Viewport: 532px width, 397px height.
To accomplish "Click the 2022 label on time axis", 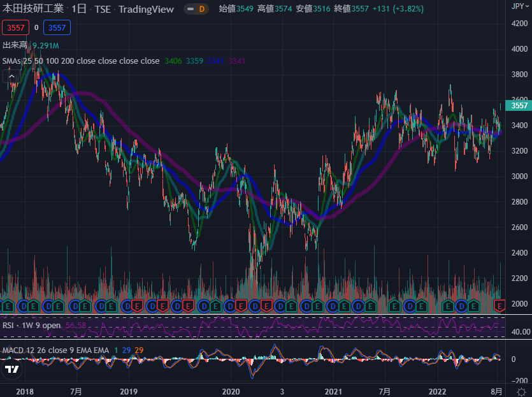I will pyautogui.click(x=436, y=391).
